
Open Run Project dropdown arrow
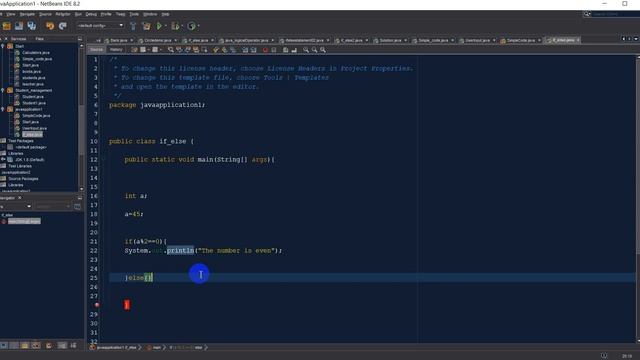coord(165,26)
